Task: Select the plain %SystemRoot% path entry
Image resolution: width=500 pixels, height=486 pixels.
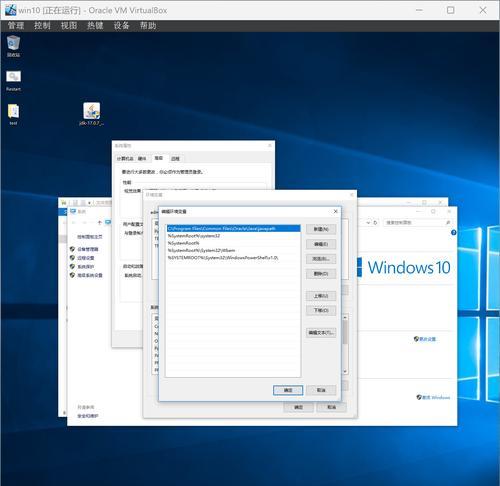Action: tap(233, 243)
